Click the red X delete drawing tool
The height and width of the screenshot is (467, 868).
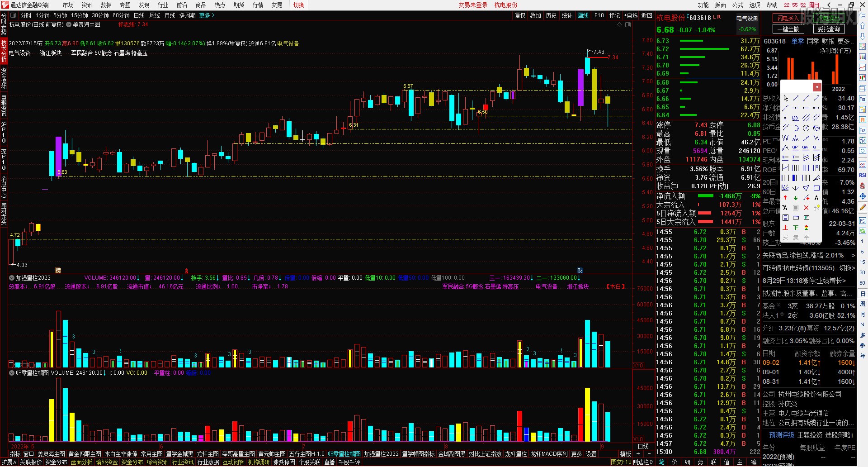tap(806, 208)
